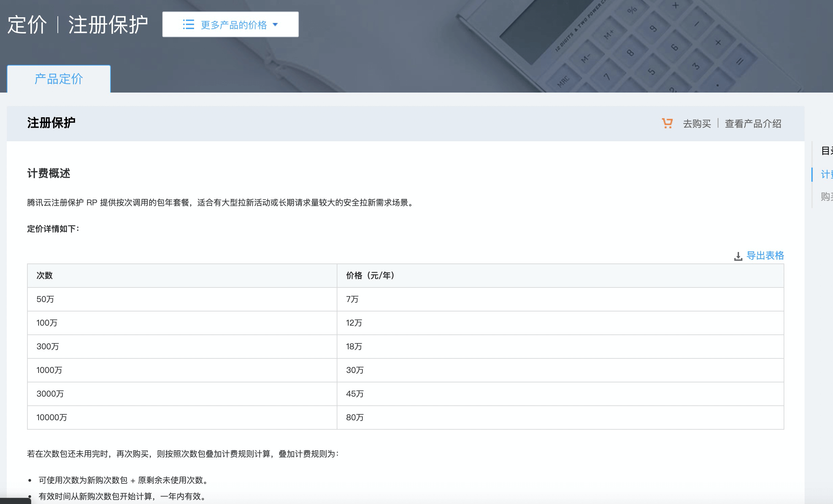Select the 购买 item in the right sidebar
The height and width of the screenshot is (504, 833).
(826, 196)
